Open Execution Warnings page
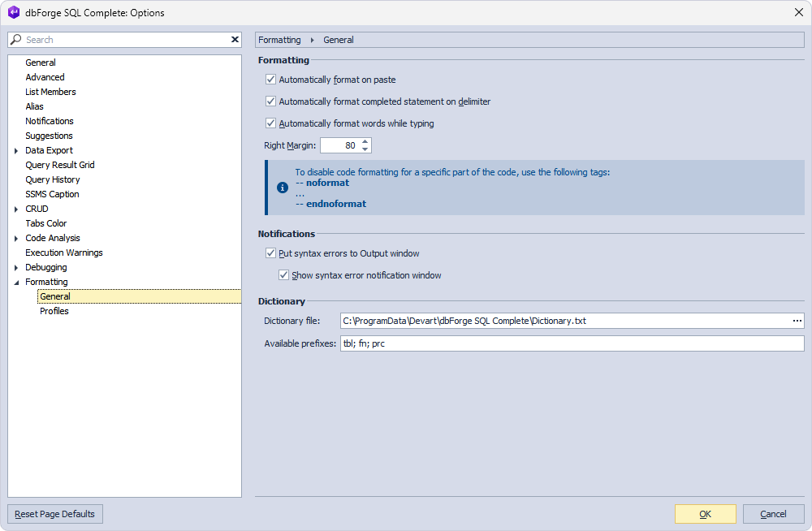Screen dimensions: 812x531 (64, 253)
